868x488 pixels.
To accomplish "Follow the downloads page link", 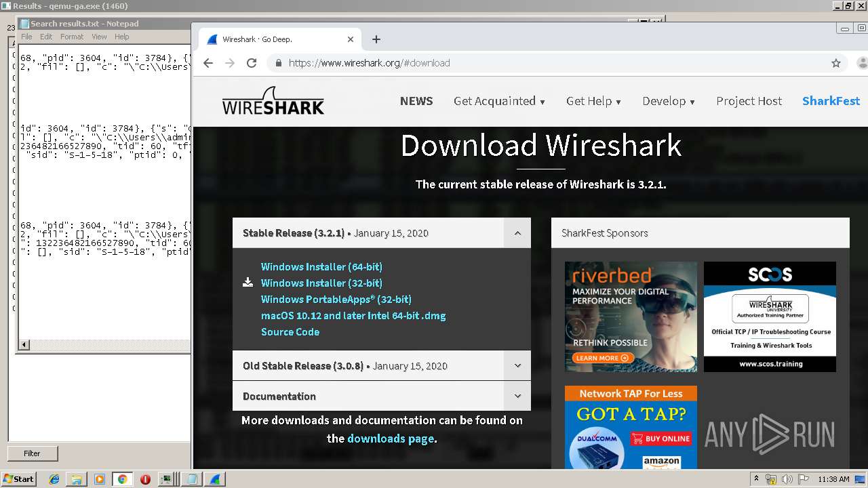I will coord(391,439).
